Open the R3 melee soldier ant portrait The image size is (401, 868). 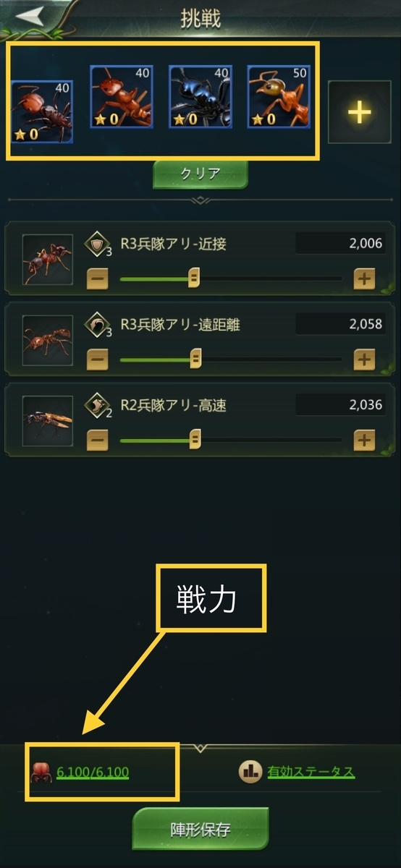[48, 260]
